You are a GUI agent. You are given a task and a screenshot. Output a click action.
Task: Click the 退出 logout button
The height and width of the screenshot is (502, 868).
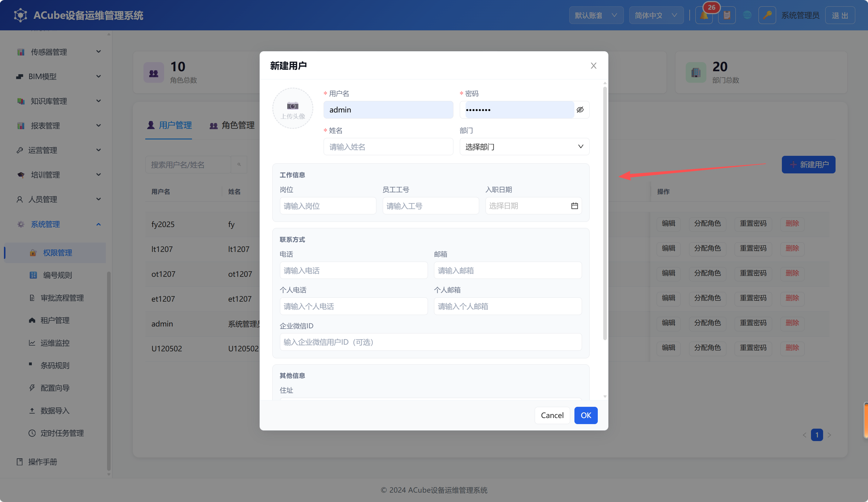click(840, 15)
